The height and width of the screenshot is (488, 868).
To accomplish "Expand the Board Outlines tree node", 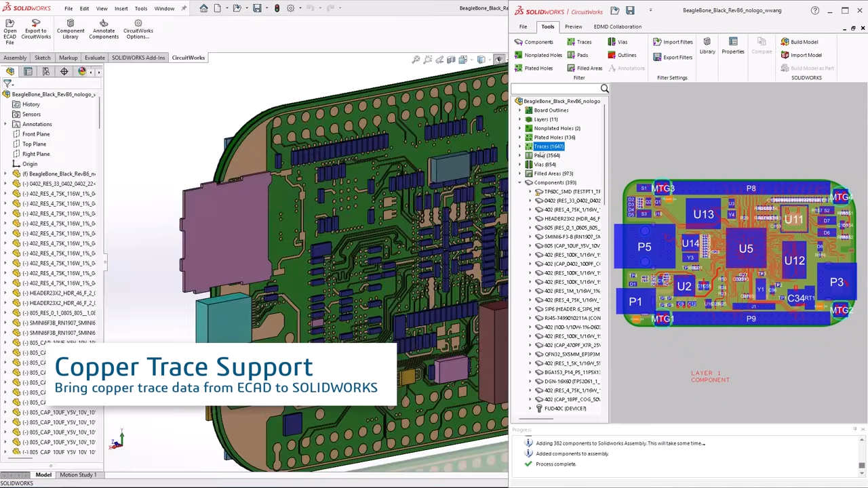I will click(520, 110).
